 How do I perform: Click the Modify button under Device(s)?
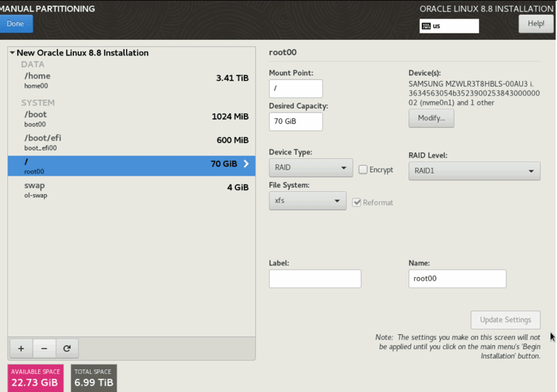click(x=431, y=118)
